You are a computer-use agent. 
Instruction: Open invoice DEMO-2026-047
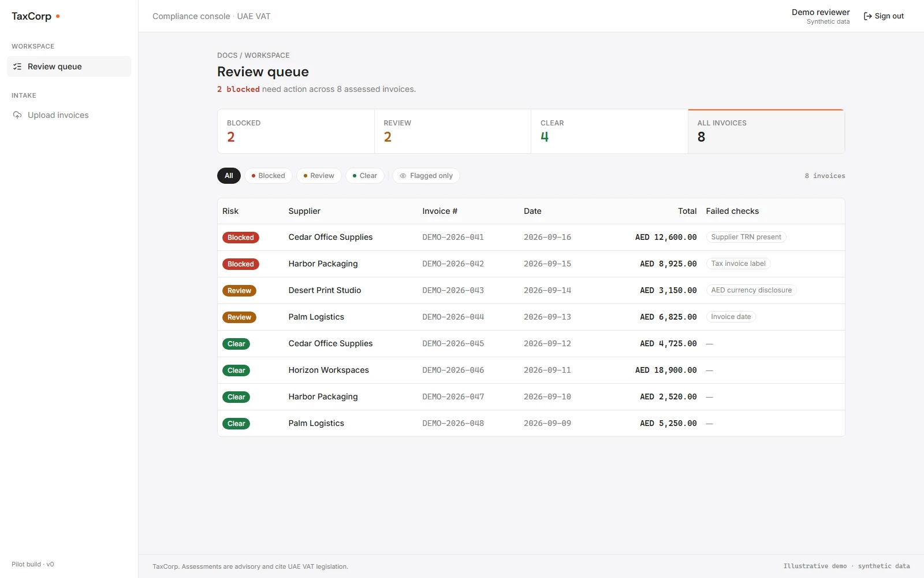453,397
